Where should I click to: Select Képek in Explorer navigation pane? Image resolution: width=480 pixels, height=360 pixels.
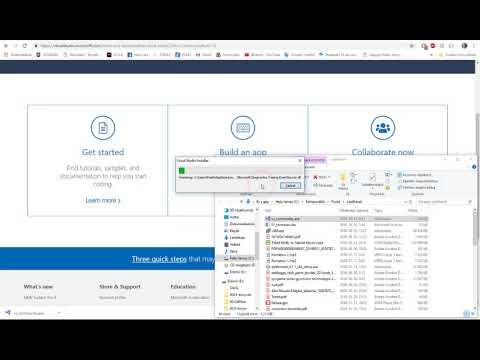pos(232,231)
